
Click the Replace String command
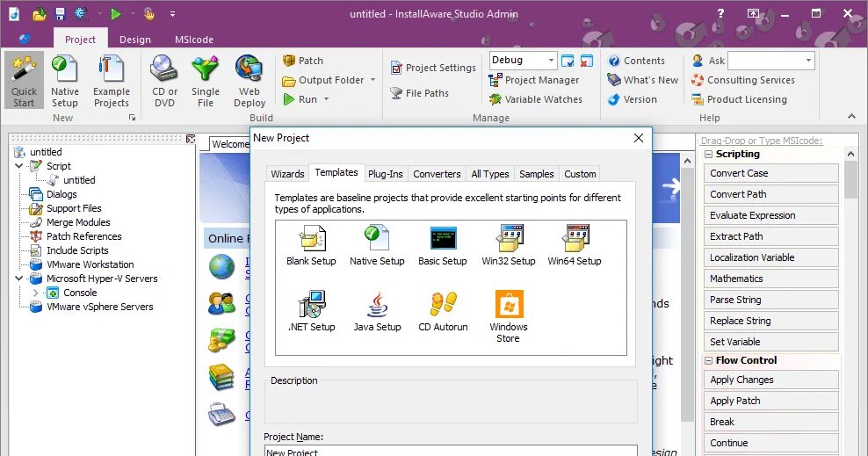pos(770,321)
